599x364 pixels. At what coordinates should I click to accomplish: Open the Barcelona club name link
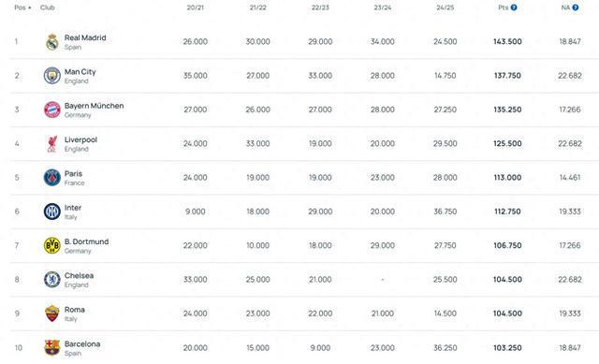[82, 343]
